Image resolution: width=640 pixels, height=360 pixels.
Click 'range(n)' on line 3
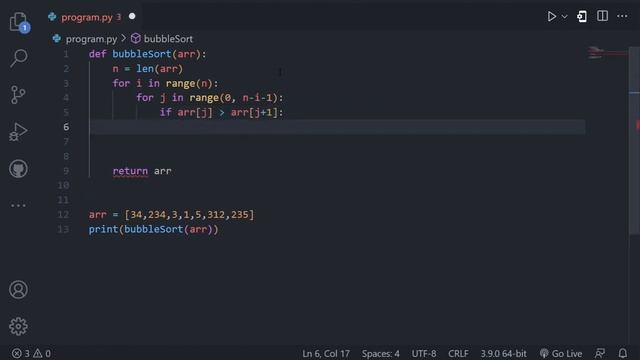[189, 83]
